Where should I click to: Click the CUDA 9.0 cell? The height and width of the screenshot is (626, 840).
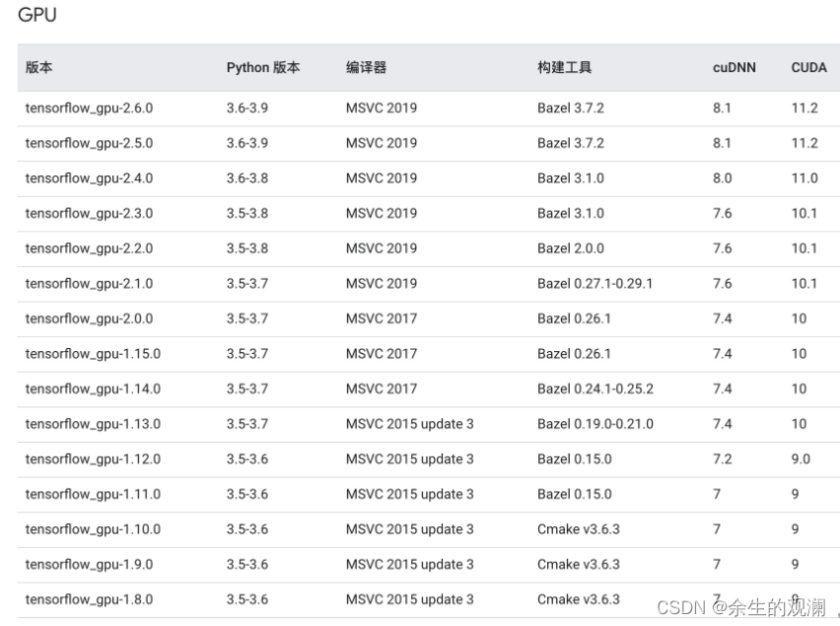tap(801, 459)
